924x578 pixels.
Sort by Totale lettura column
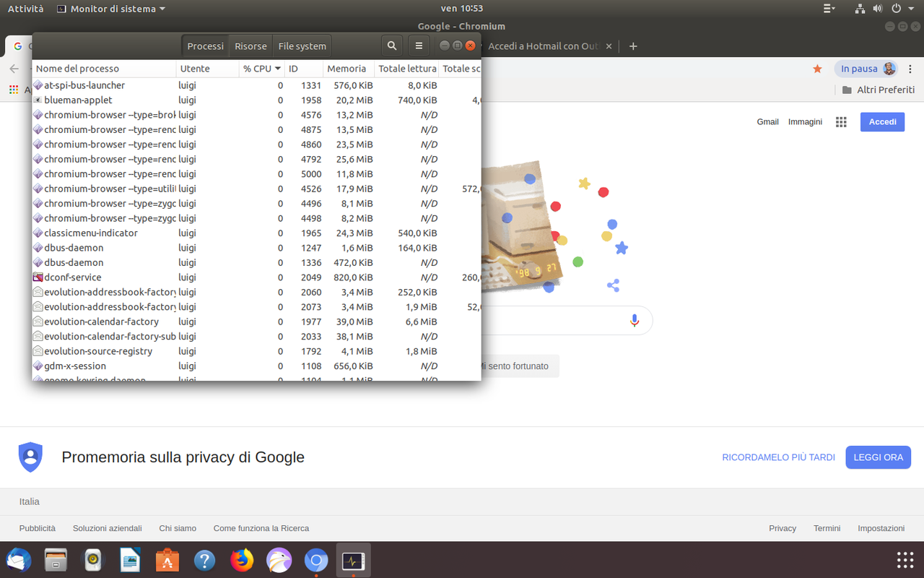tap(407, 69)
